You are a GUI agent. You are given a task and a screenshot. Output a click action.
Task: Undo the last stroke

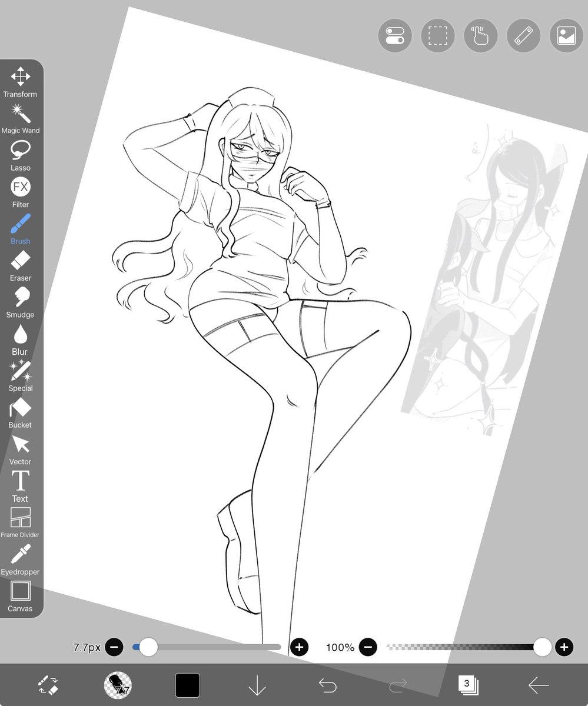click(x=327, y=685)
